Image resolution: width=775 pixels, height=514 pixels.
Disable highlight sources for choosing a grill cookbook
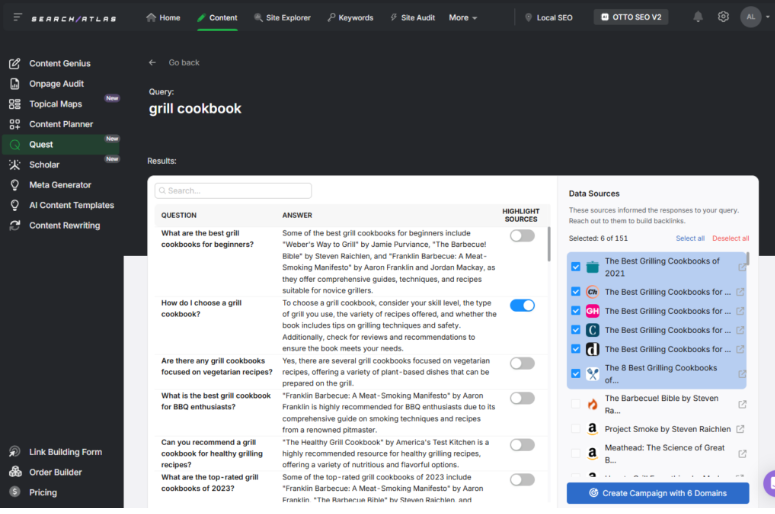tap(522, 305)
